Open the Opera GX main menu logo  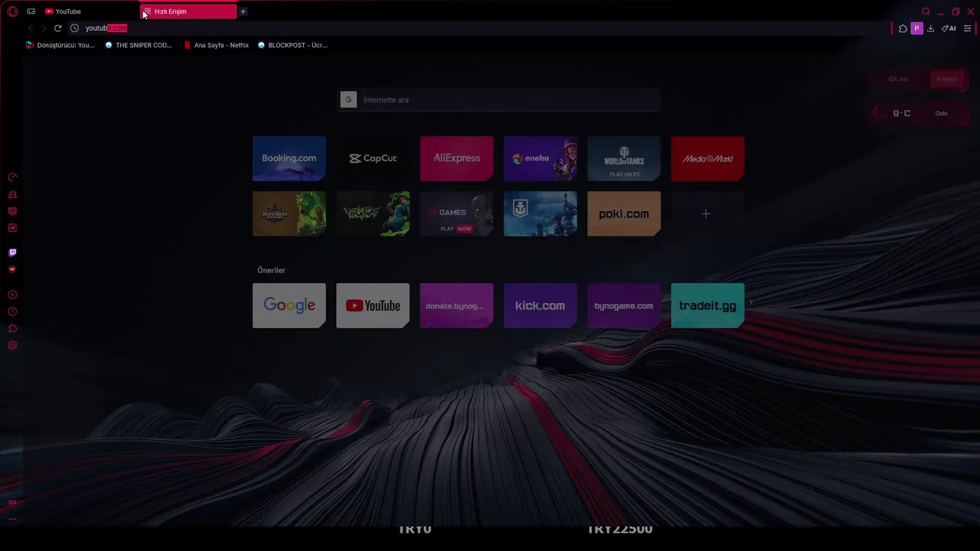click(12, 11)
